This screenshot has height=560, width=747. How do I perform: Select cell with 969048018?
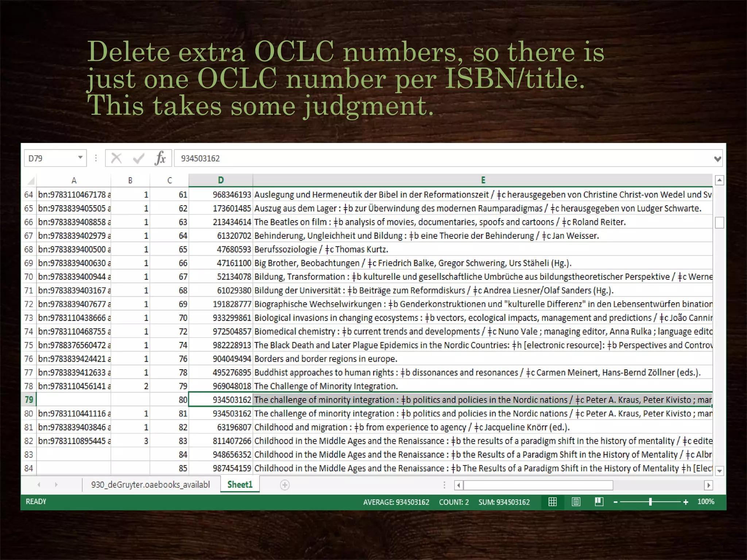[x=221, y=386]
